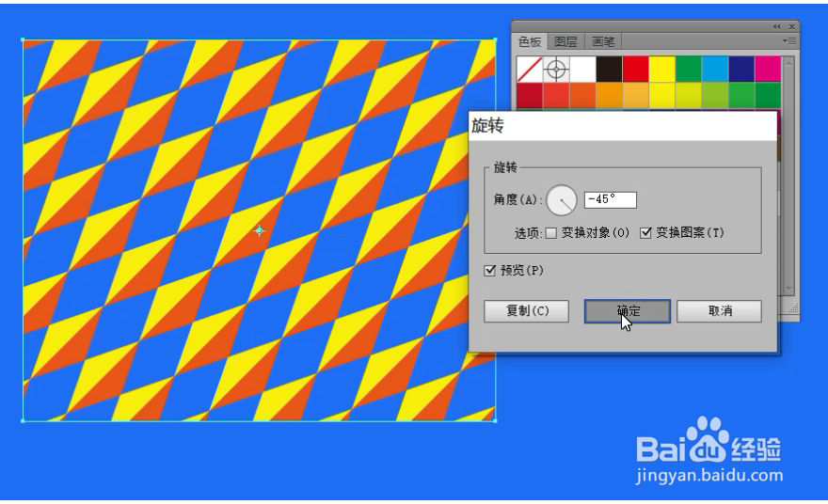Switch to the 画笔 tab

(603, 41)
